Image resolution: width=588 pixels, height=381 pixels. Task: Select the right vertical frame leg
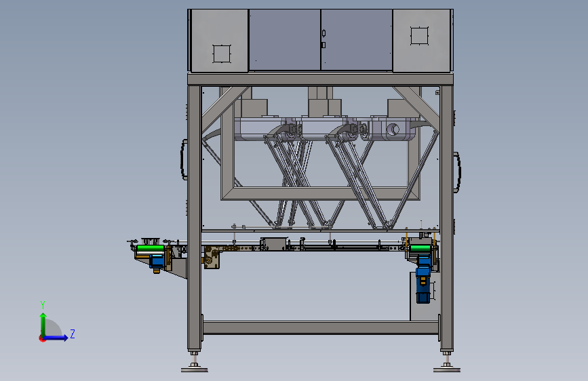coord(447,218)
